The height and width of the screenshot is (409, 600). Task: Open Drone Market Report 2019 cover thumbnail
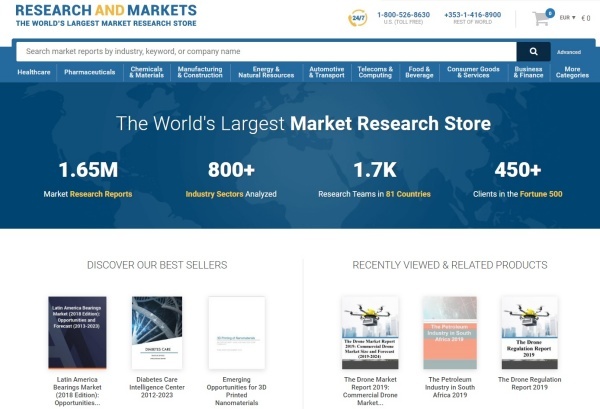click(370, 332)
